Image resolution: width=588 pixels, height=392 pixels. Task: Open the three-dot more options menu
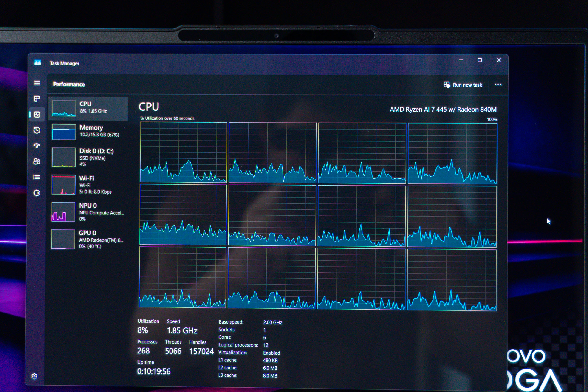click(498, 85)
